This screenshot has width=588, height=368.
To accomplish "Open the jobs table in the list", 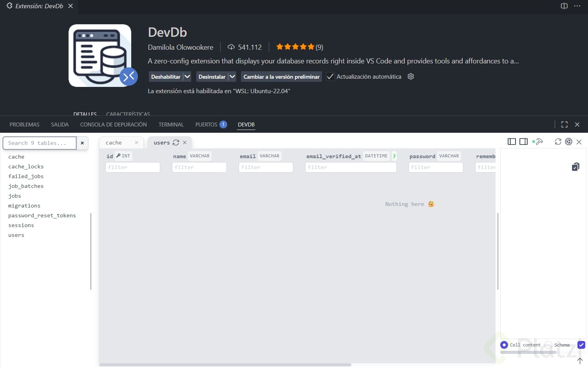I will 14,196.
